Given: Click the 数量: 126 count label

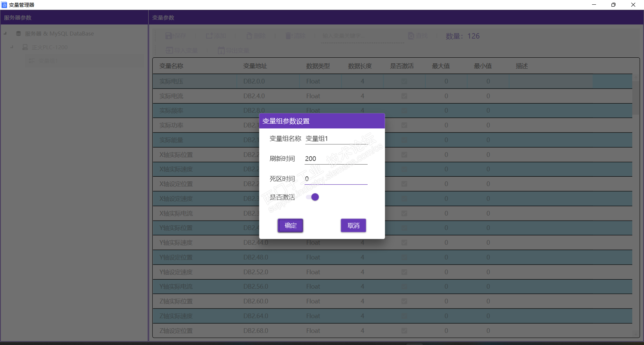Looking at the screenshot, I should [463, 36].
